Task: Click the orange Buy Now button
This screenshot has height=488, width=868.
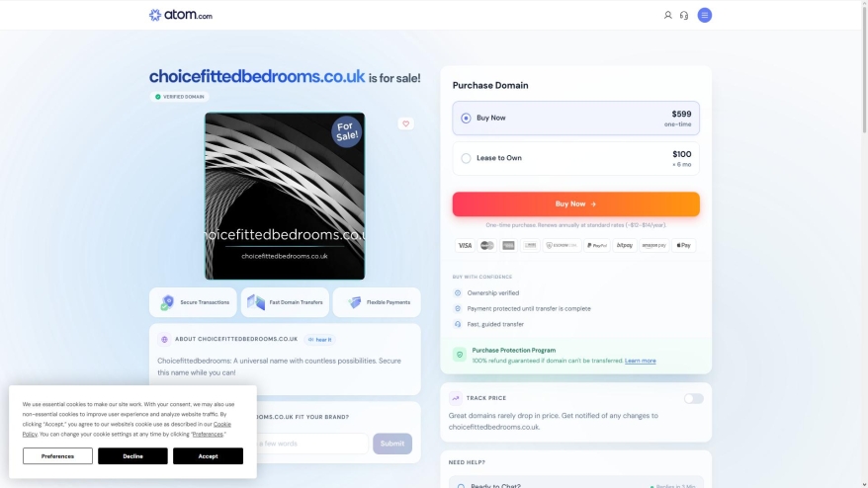Action: click(x=575, y=204)
